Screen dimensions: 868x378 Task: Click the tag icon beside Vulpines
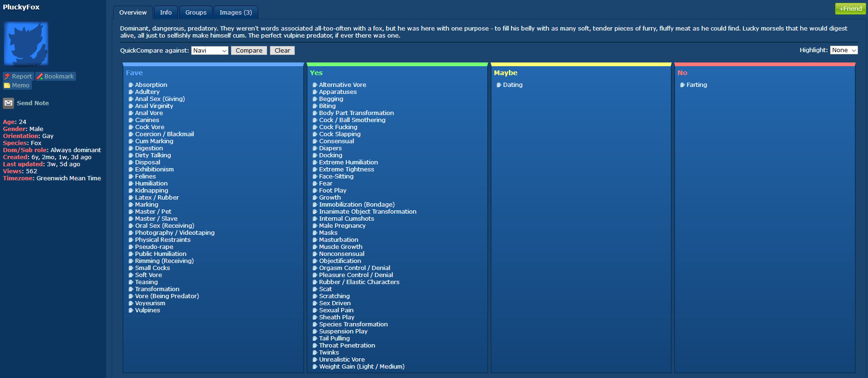131,310
